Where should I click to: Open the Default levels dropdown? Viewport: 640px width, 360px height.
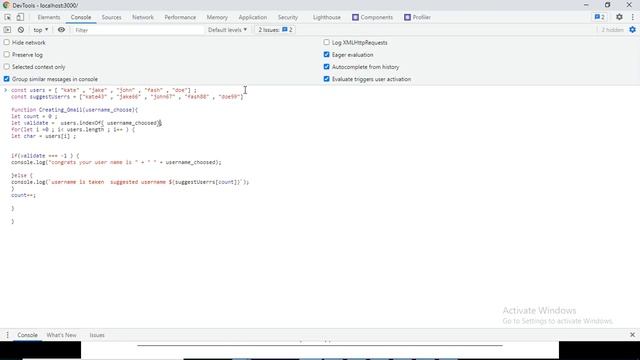[227, 30]
